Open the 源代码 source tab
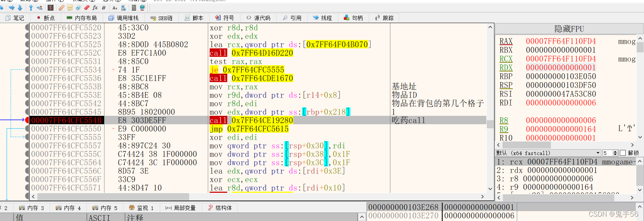Image resolution: width=644 pixels, height=221 pixels. 258,18
